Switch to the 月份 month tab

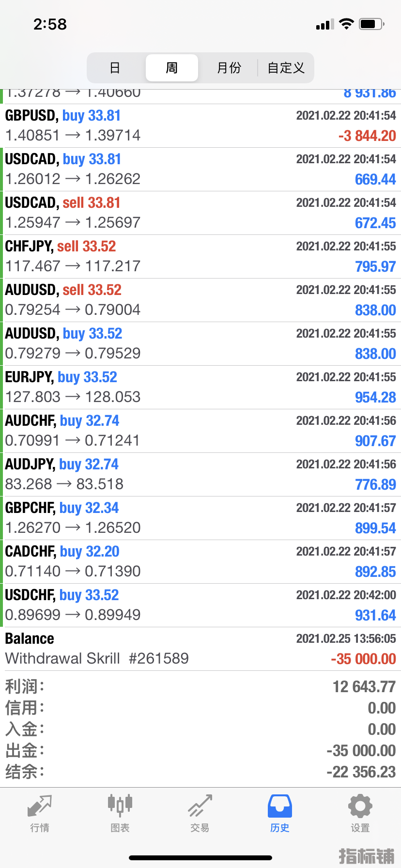pos(229,68)
